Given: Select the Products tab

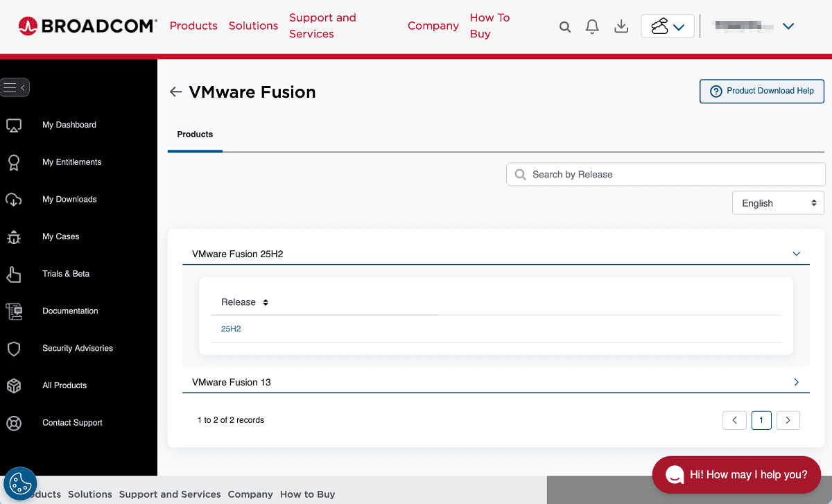Looking at the screenshot, I should (195, 134).
